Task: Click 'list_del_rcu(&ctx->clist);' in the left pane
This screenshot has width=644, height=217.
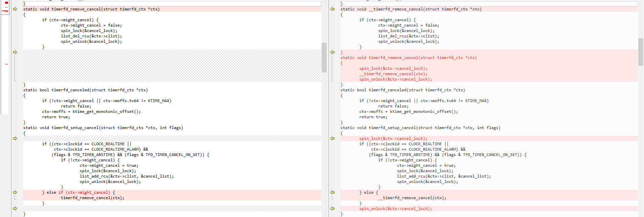Action: 91,36
